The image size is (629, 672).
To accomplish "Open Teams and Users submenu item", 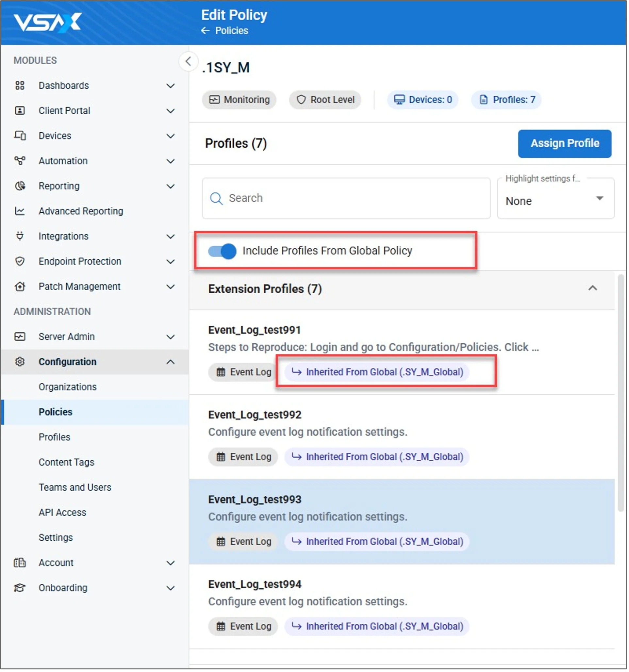I will coord(75,487).
